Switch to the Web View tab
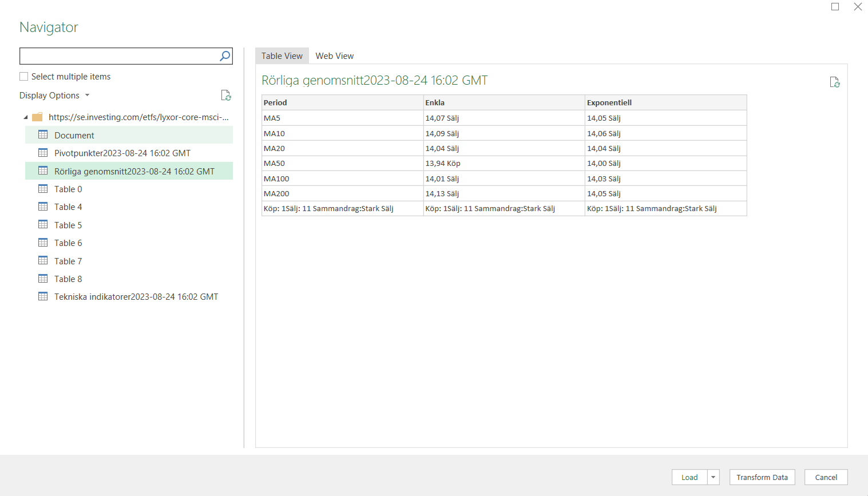Viewport: 868px width, 496px height. [x=334, y=56]
